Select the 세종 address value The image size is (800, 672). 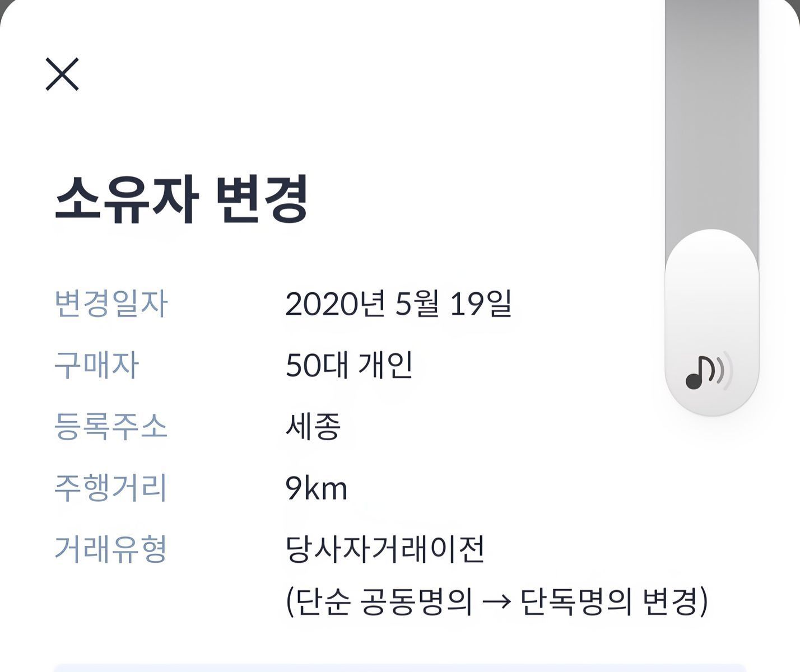pyautogui.click(x=313, y=427)
